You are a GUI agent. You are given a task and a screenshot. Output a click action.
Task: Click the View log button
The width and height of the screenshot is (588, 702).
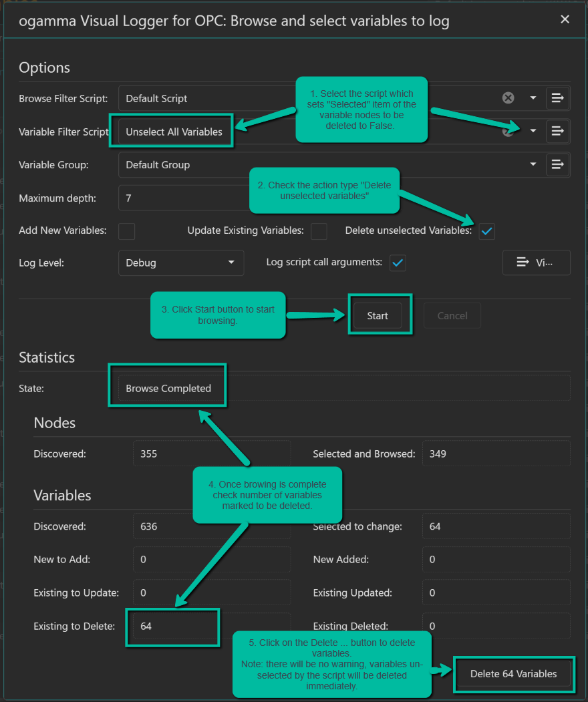[x=536, y=263]
